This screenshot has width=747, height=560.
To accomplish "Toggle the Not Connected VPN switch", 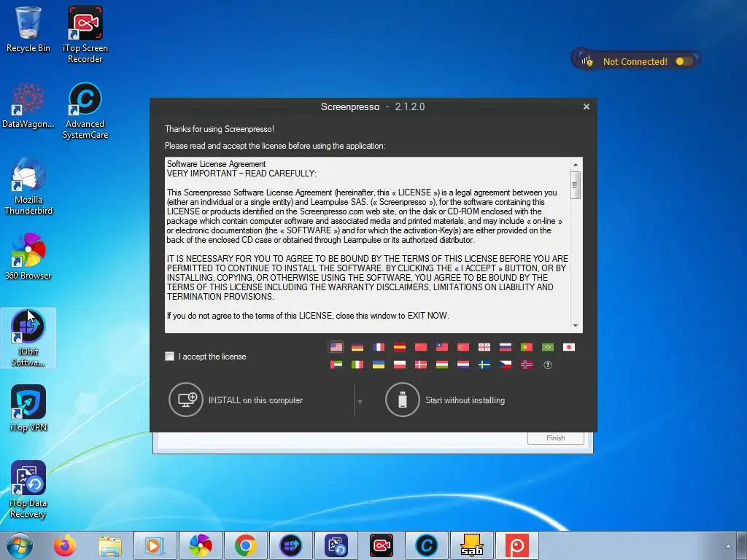I will (684, 61).
